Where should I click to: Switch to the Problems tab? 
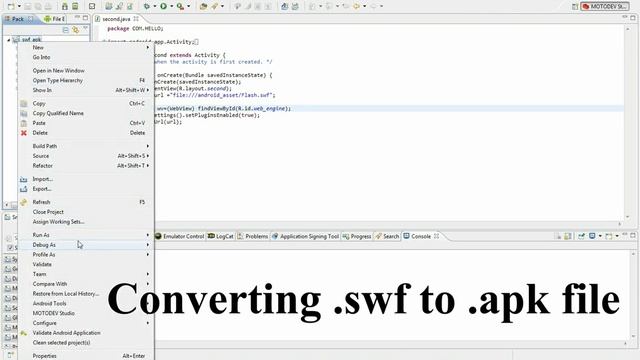(x=253, y=236)
